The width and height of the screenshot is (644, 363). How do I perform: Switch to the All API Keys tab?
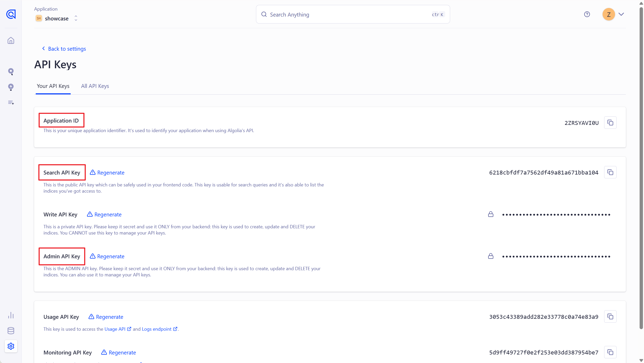(x=95, y=86)
